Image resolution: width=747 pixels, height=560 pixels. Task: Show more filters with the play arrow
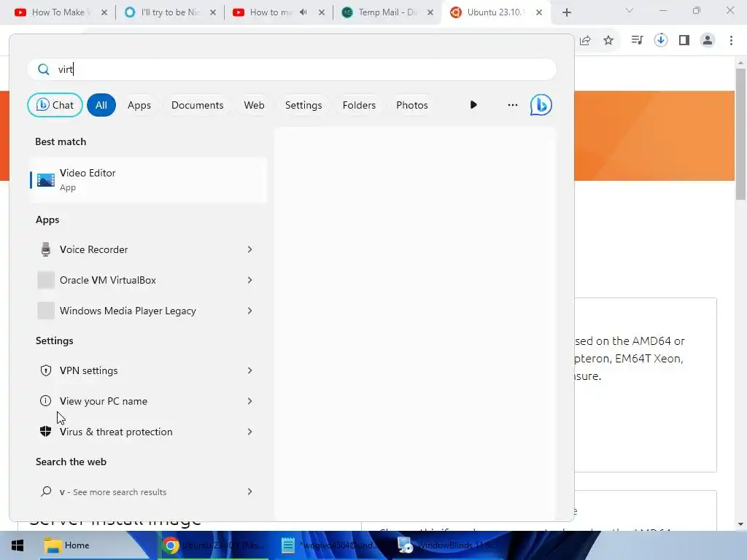point(473,105)
